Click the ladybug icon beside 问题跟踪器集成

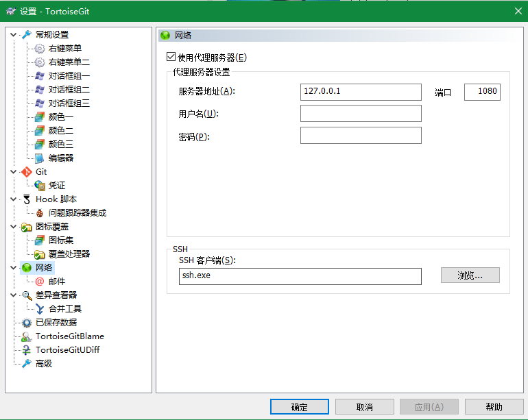[x=40, y=213]
